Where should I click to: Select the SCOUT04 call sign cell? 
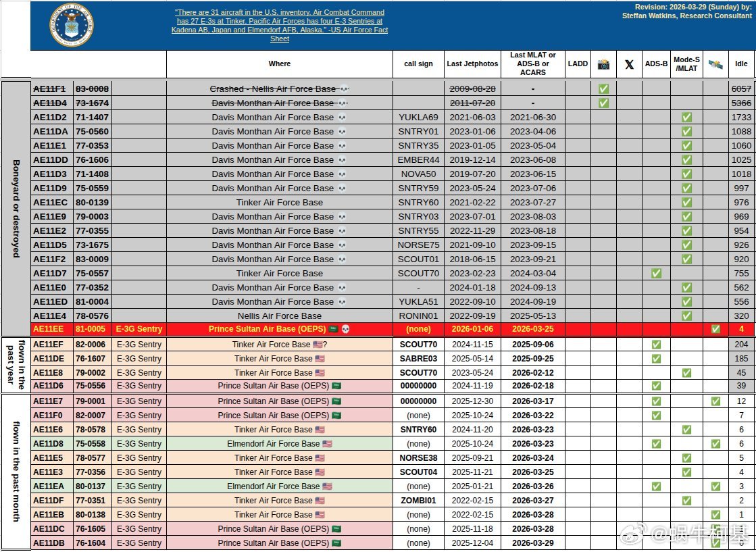click(x=418, y=472)
